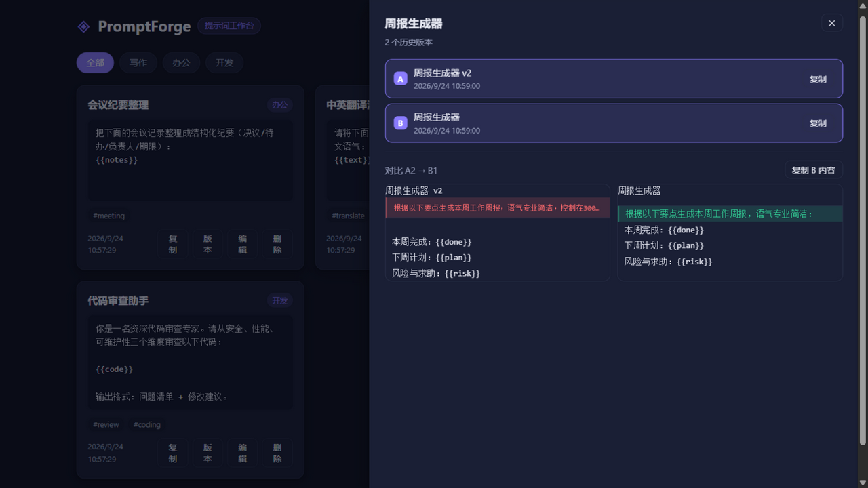This screenshot has height=488, width=868.
Task: Click the 下周计划 line in right diff pane
Action: point(664,245)
